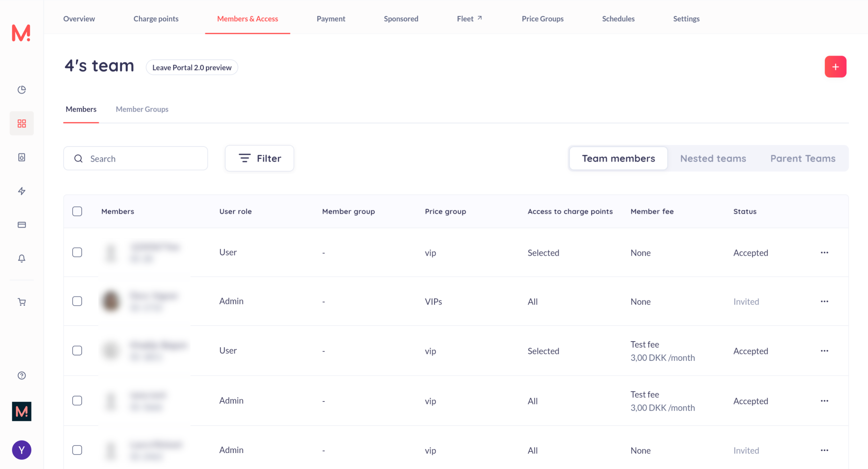
Task: Open the payment card sidebar icon
Action: 22,225
